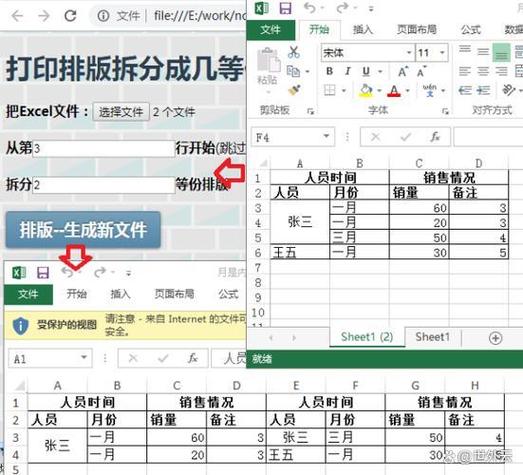Focus the 拆分 split count input field
The height and width of the screenshot is (475, 523).
click(104, 185)
